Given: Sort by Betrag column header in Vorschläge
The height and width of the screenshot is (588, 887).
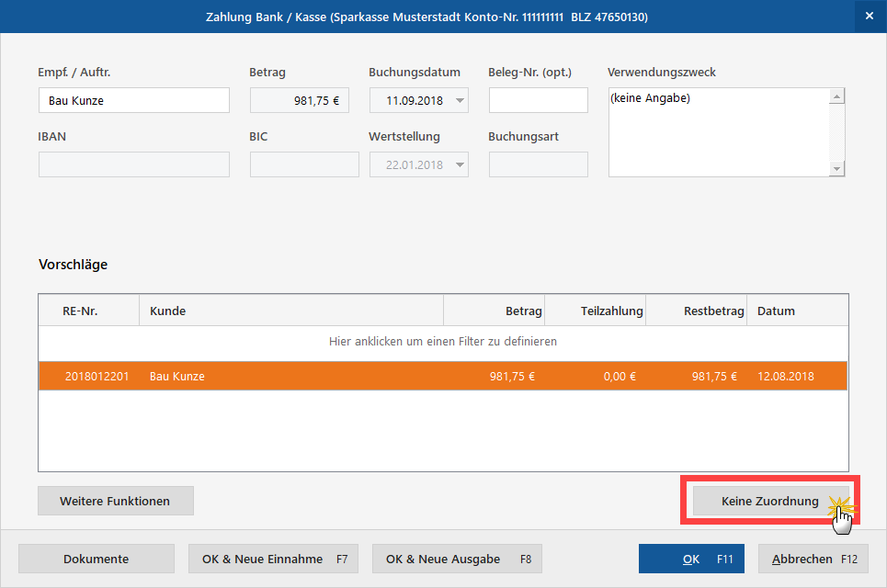Looking at the screenshot, I should pos(494,311).
